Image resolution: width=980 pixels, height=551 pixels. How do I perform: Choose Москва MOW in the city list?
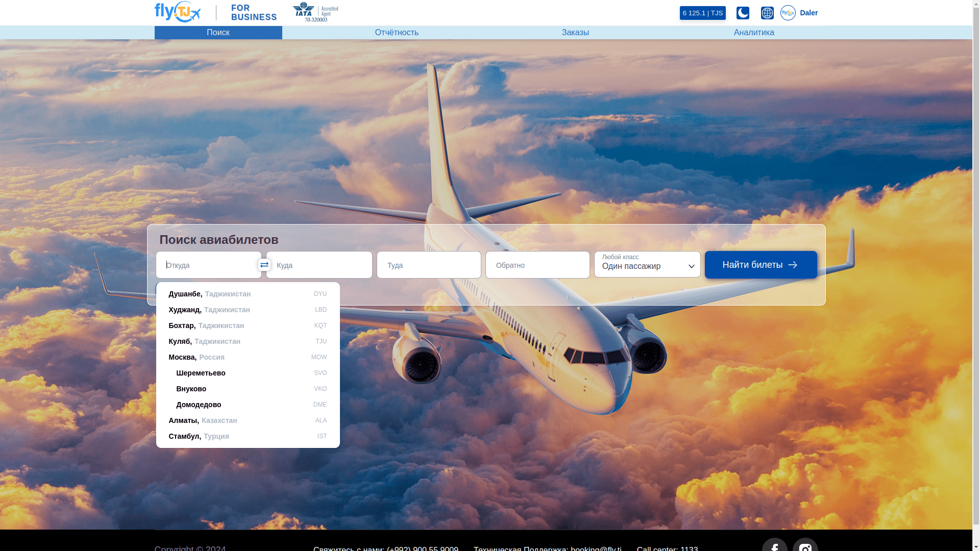click(248, 357)
